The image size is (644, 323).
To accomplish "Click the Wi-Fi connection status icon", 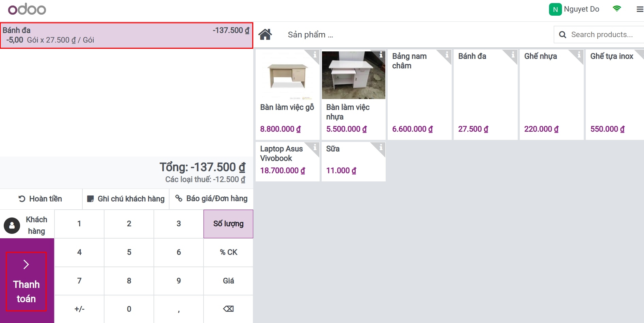I will [616, 9].
